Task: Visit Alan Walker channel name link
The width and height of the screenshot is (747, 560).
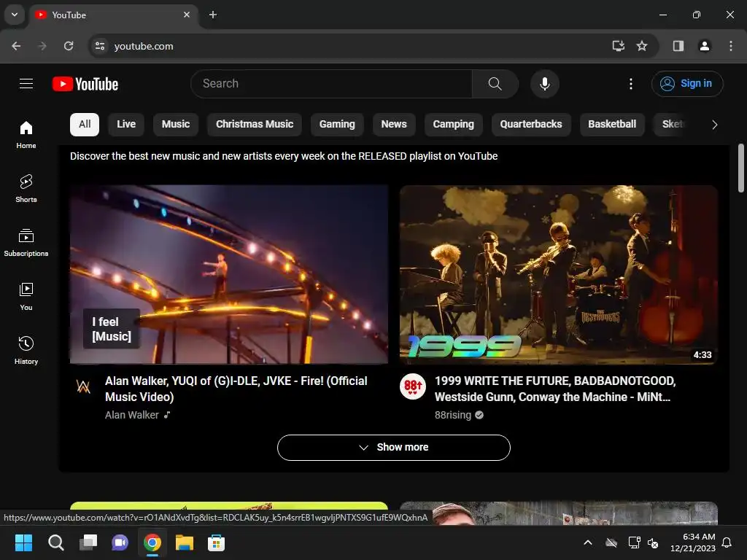Action: tap(132, 415)
